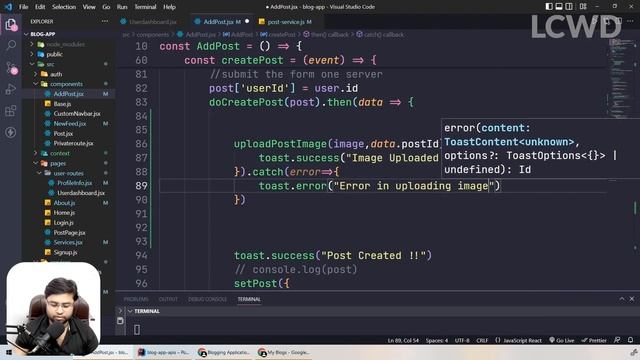Open the Run and Debug view
This screenshot has height=360, width=640.
pos(11,89)
